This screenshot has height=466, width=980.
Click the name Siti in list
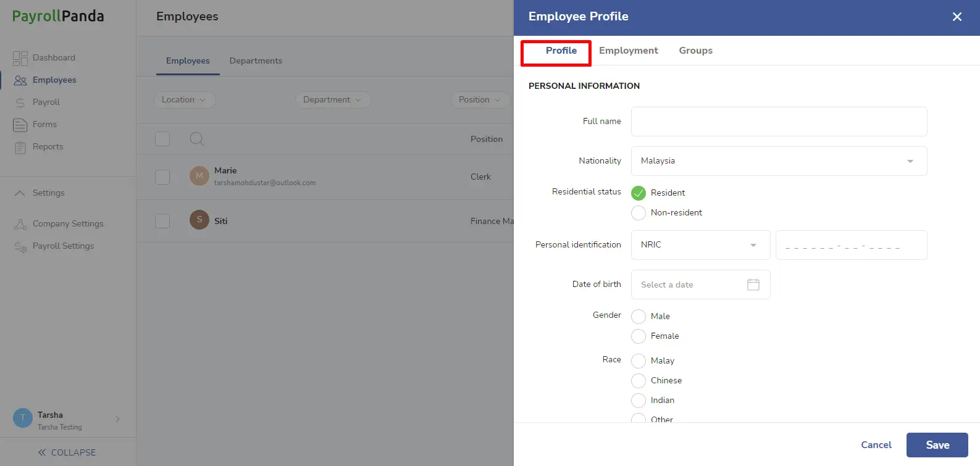[220, 221]
